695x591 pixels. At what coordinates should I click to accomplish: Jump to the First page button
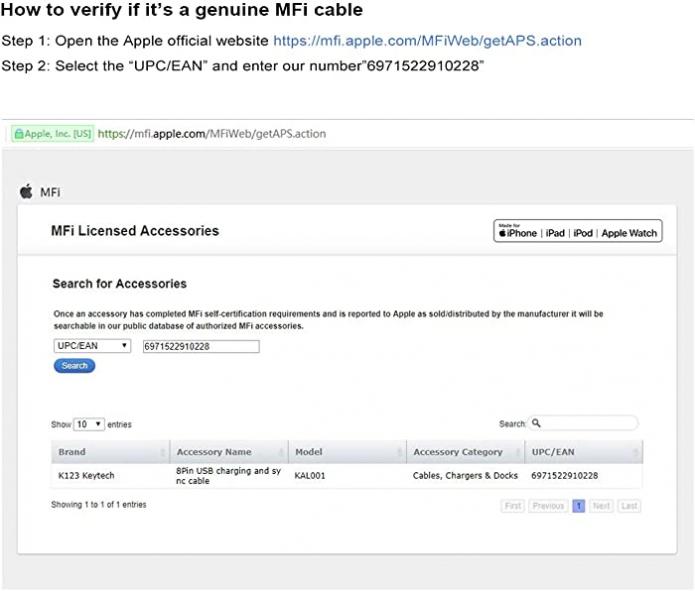[513, 506]
